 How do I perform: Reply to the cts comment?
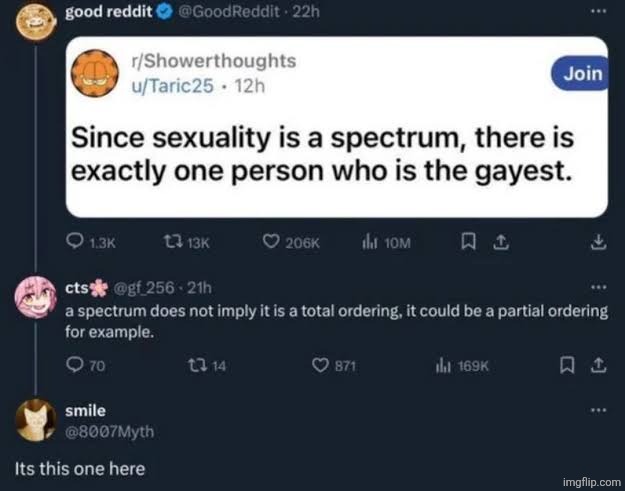75,366
